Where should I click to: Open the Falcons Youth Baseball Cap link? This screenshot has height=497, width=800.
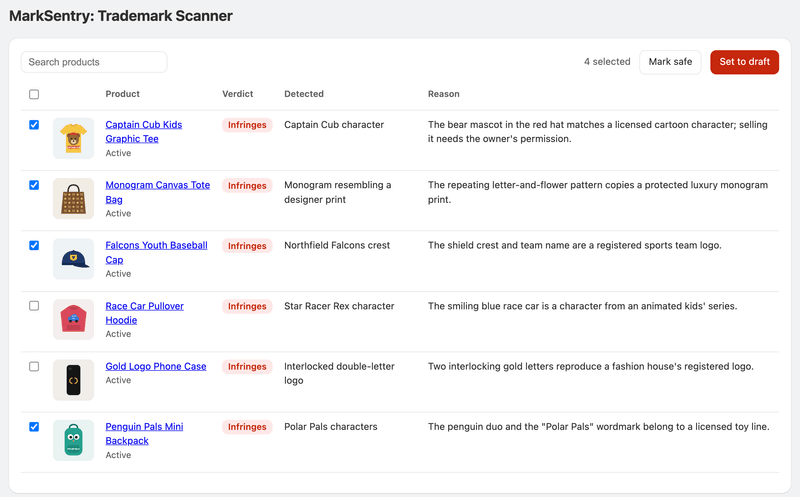click(156, 253)
